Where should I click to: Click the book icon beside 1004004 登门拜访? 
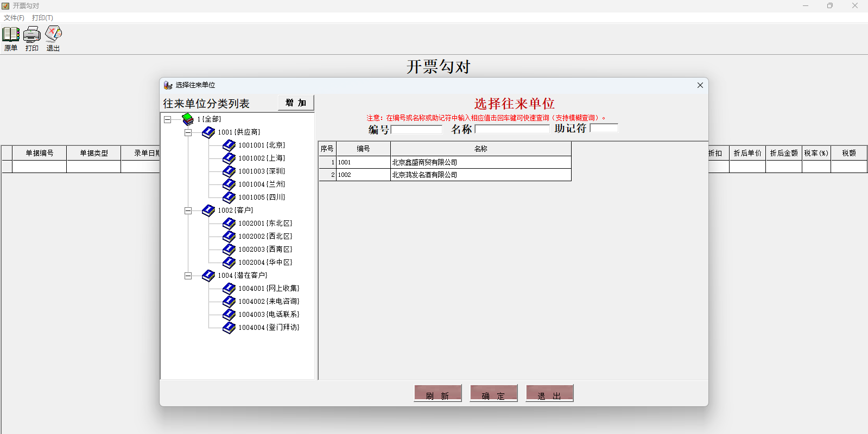point(229,328)
